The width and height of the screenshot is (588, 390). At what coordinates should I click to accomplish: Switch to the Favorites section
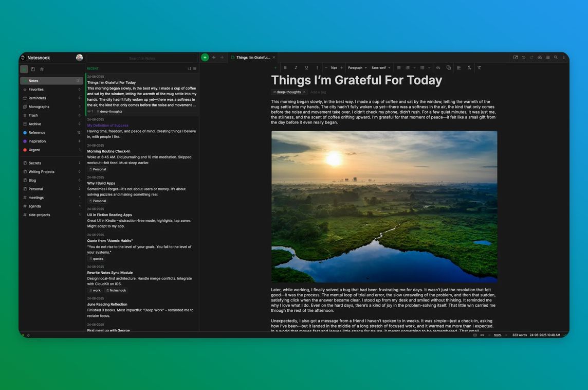pos(36,89)
